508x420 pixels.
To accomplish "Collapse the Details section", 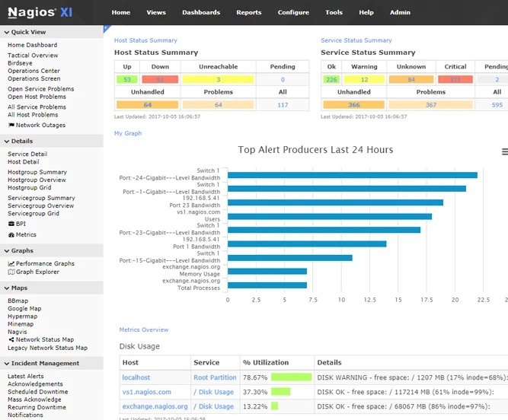I will [x=18, y=141].
